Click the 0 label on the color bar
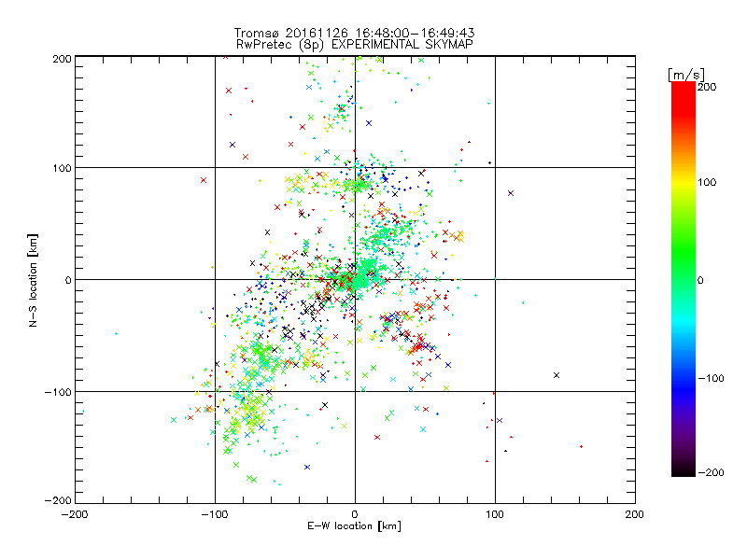The width and height of the screenshot is (747, 560). [701, 280]
